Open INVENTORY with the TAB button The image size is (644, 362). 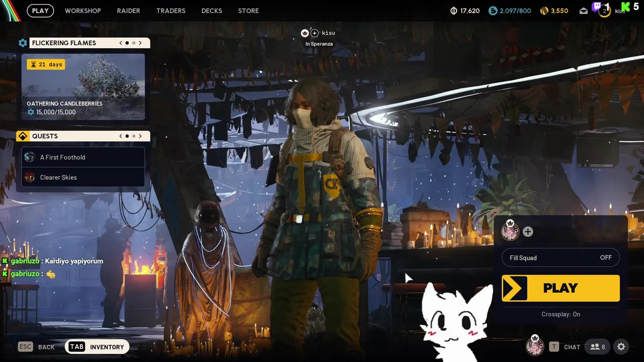[x=97, y=347]
